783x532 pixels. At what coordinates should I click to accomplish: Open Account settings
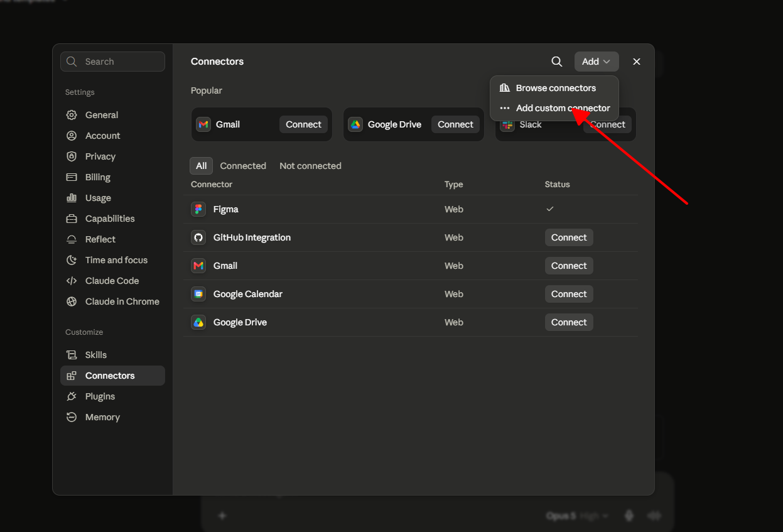pos(113,136)
